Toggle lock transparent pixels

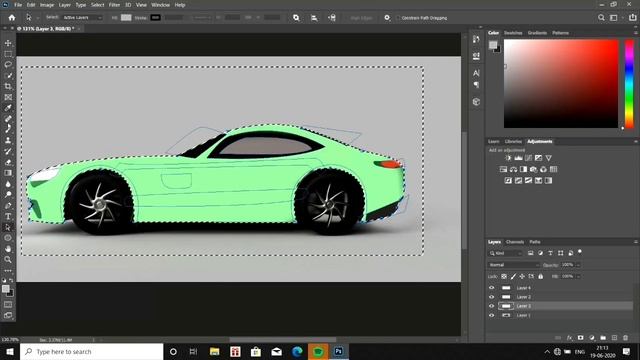[504, 276]
